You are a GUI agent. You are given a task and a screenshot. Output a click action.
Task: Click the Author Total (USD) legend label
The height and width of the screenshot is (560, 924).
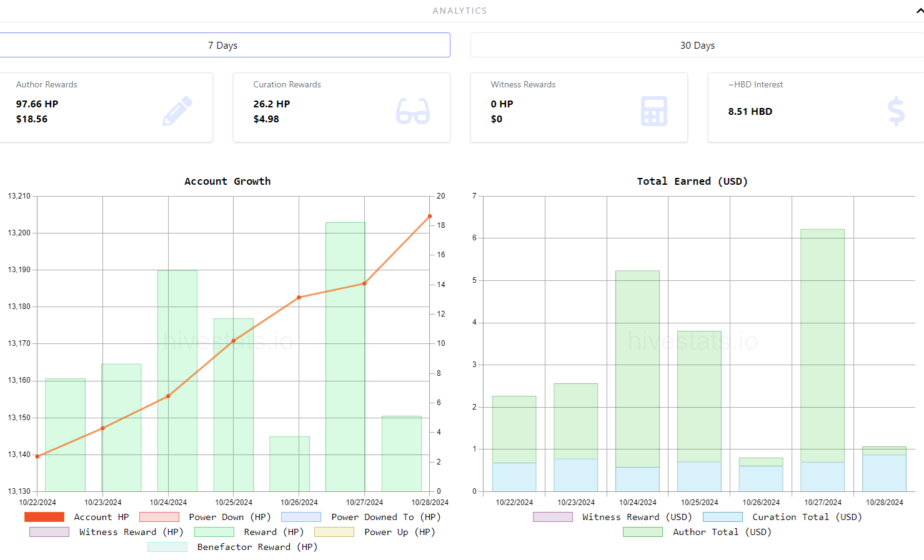[x=722, y=532]
